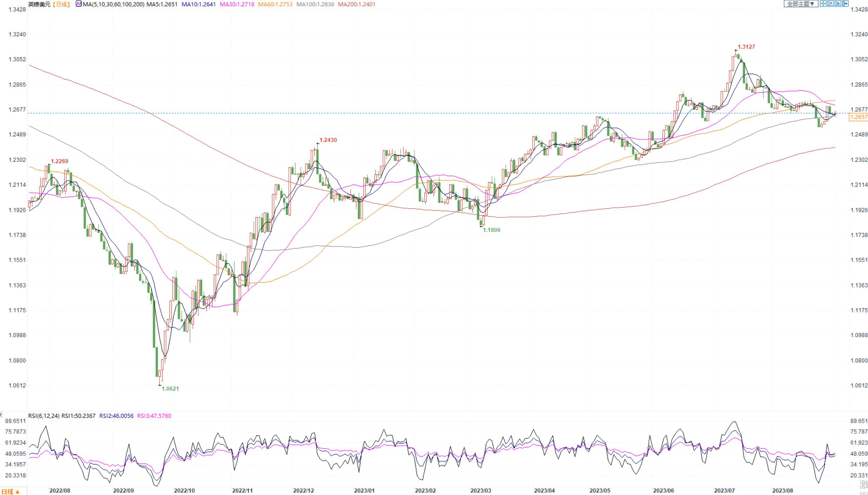Click the MA indicator chart icon

79,4
